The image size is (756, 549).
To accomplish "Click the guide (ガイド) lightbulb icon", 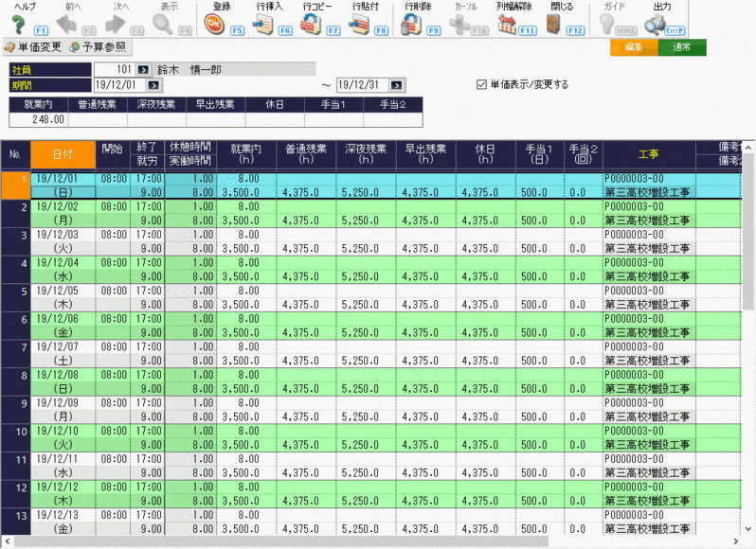I will (606, 25).
